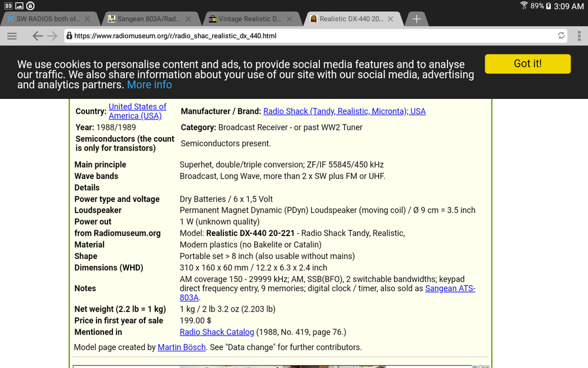Select the dimensions 310 x 160 x 60 mm value
Viewport: 588px width, 368px height.
(253, 268)
